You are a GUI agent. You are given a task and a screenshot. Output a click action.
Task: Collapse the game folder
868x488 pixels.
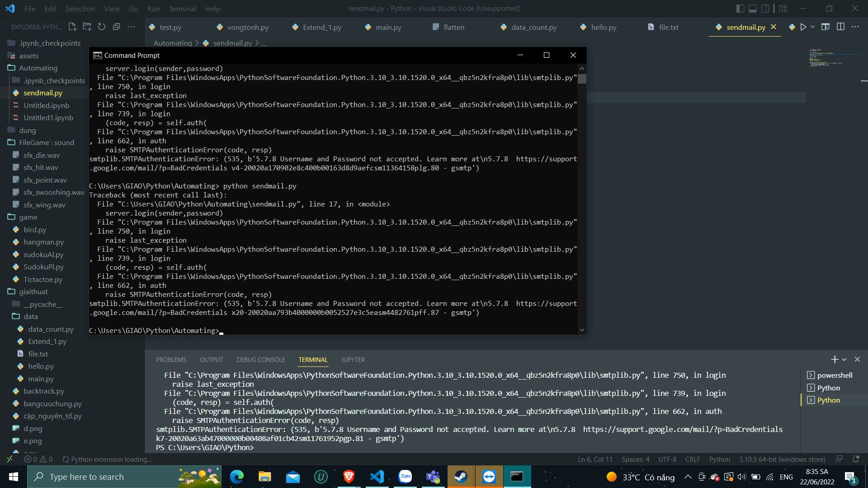point(28,217)
